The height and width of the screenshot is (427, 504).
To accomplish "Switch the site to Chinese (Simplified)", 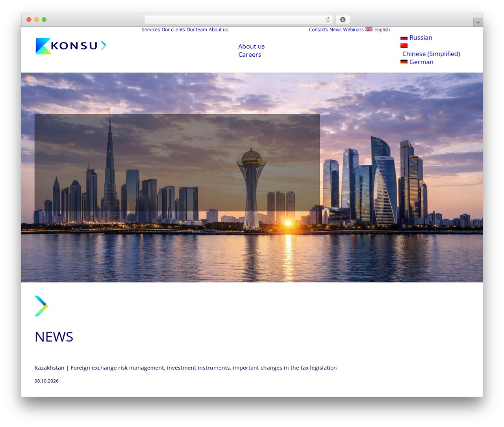I will (x=431, y=54).
